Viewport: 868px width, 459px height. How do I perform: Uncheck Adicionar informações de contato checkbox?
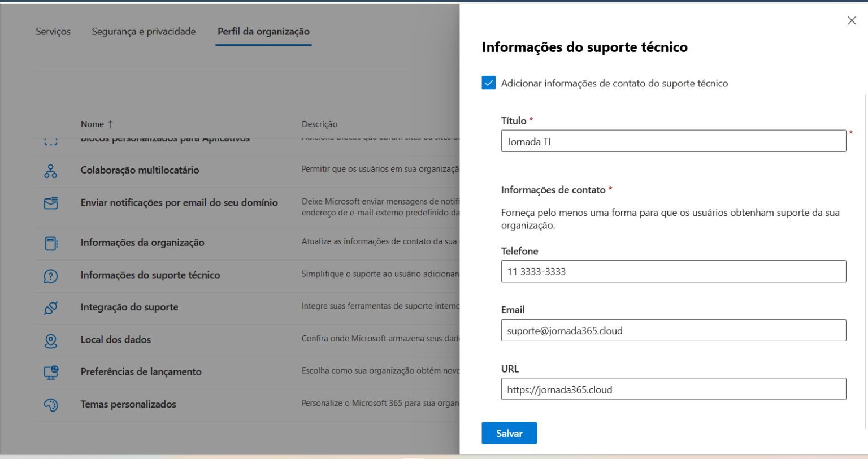pyautogui.click(x=488, y=83)
